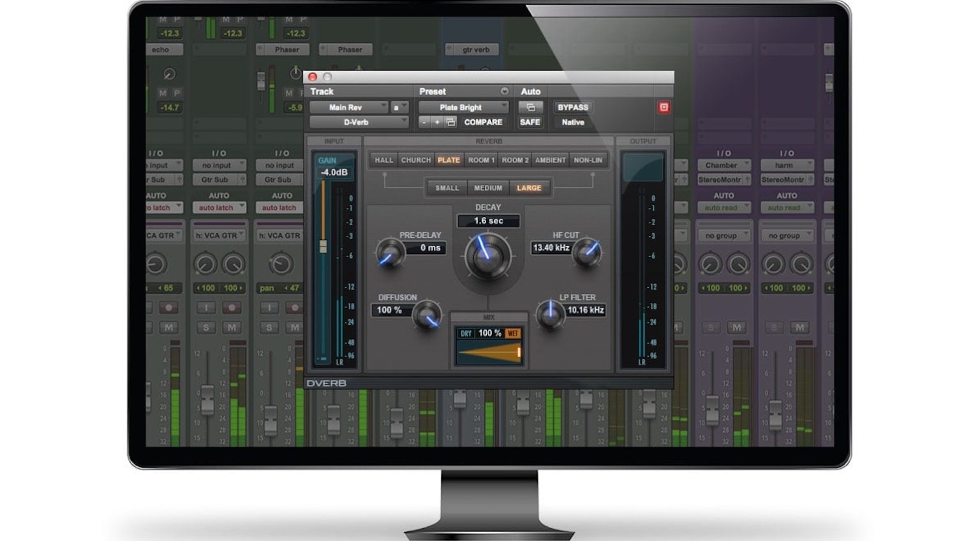Toggle the COMPARE button
The height and width of the screenshot is (541, 980).
(x=483, y=122)
